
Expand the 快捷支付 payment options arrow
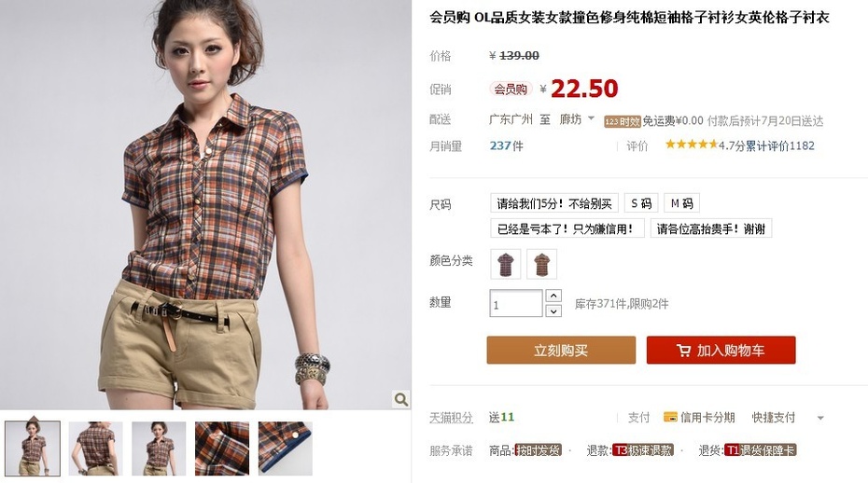coord(820,419)
